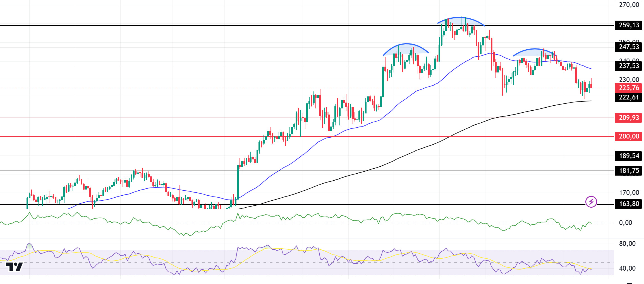Click the 0,00 oscillator axis value

pos(626,223)
